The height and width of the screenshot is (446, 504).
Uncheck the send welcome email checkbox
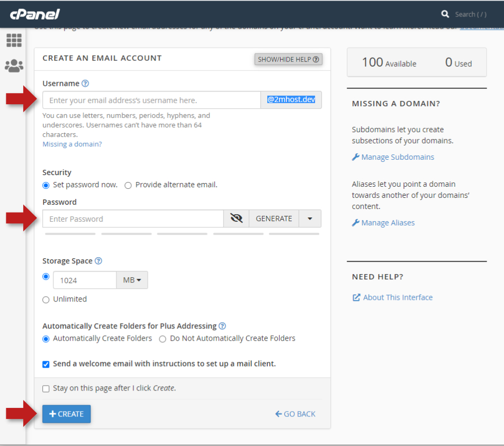[x=46, y=364]
